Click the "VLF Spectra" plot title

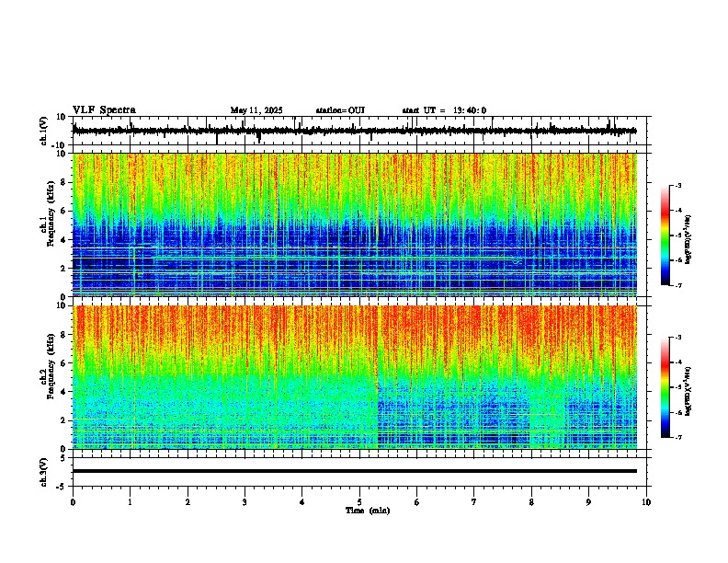(x=104, y=110)
